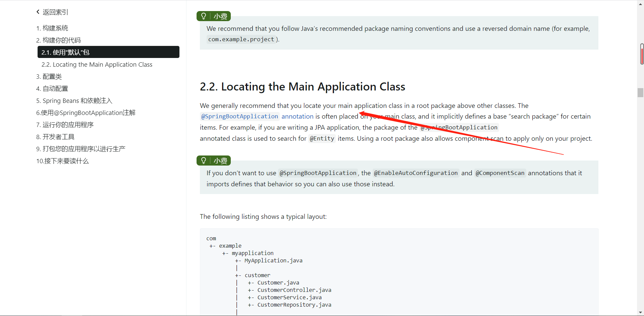The width and height of the screenshot is (644, 316).
Task: Click CustomerController.java in the listing
Action: click(294, 290)
